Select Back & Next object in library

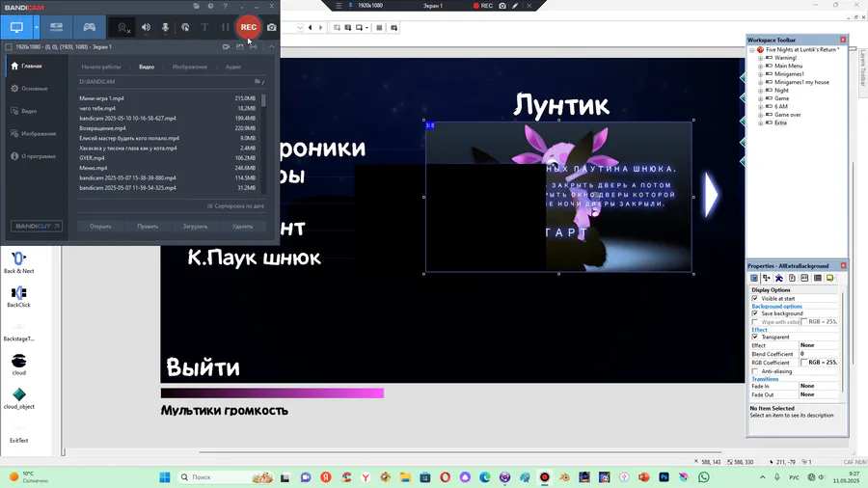point(19,263)
